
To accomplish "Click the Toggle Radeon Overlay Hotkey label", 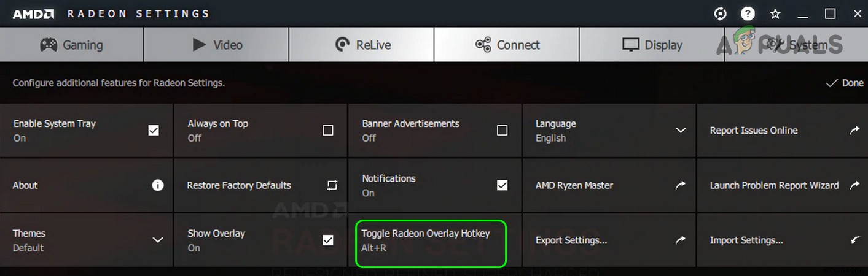I will click(426, 234).
